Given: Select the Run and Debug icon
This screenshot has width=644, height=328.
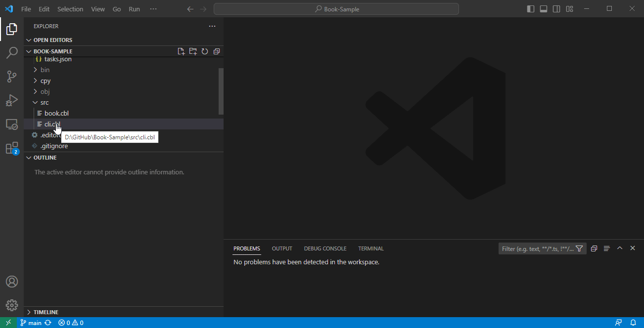Looking at the screenshot, I should (12, 100).
